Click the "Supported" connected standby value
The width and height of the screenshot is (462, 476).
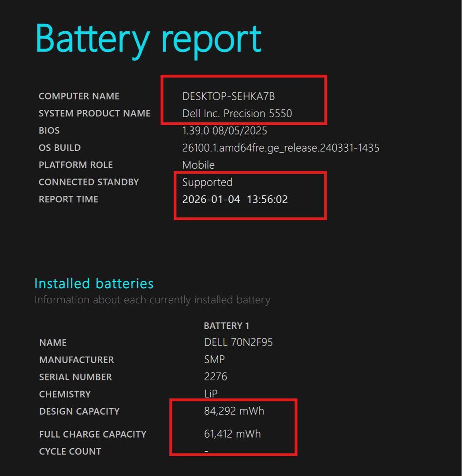point(207,182)
